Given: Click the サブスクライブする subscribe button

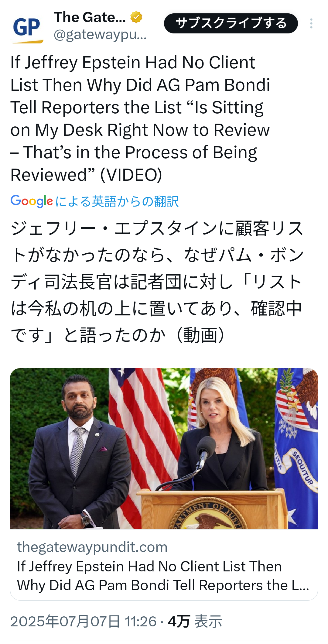Looking at the screenshot, I should coord(231,23).
